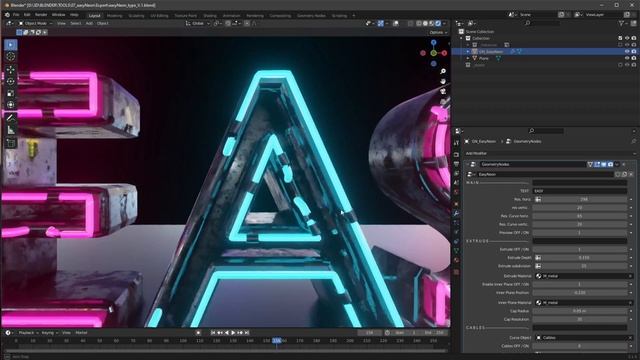Select the Transform tool in viewport toolbar
This screenshot has height=360, width=640.
click(x=11, y=105)
